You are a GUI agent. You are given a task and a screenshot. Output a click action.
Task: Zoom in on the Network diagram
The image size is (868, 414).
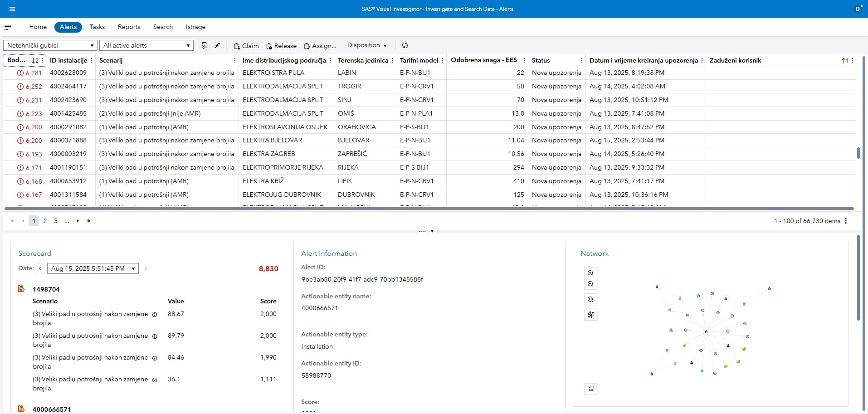tap(590, 273)
